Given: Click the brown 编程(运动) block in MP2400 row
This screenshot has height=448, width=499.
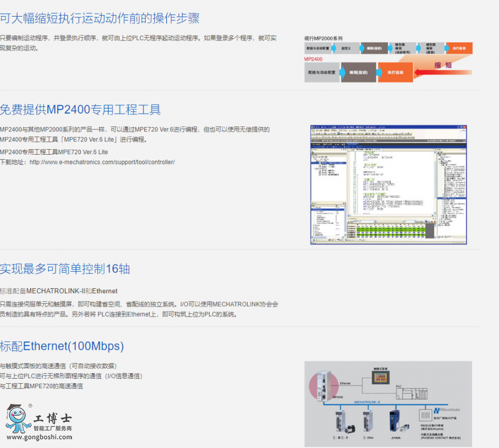Looking at the screenshot, I should [x=359, y=73].
